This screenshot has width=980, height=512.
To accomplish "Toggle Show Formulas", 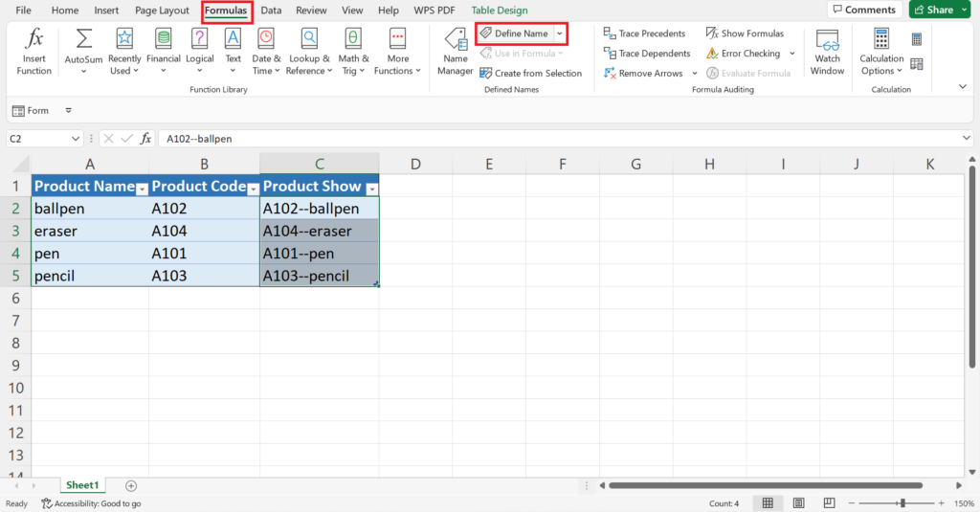I will point(745,33).
